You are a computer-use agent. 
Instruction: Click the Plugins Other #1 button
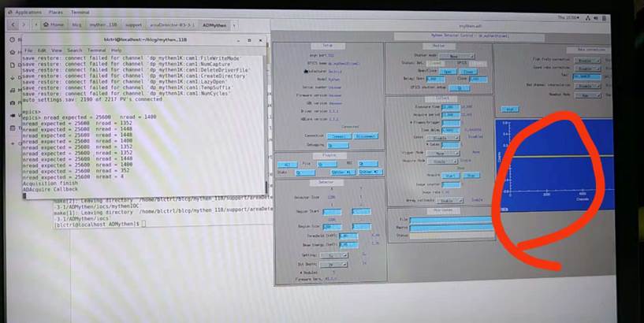343,173
